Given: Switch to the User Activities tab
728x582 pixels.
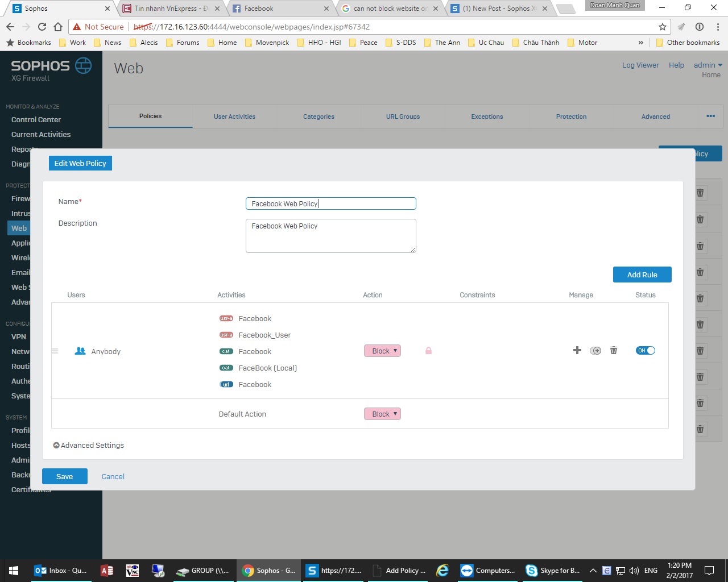Looking at the screenshot, I should (x=234, y=117).
